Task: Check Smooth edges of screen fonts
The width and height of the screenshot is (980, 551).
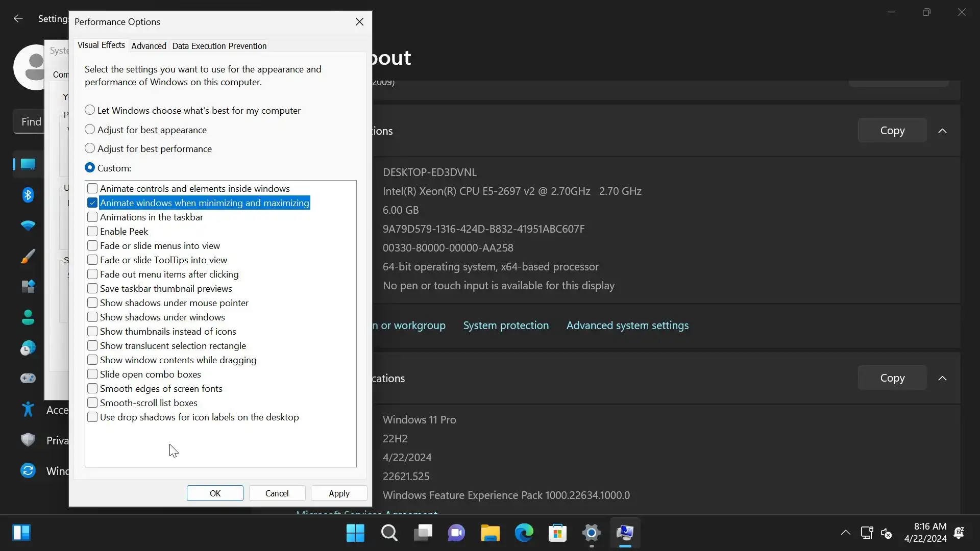Action: (x=92, y=389)
